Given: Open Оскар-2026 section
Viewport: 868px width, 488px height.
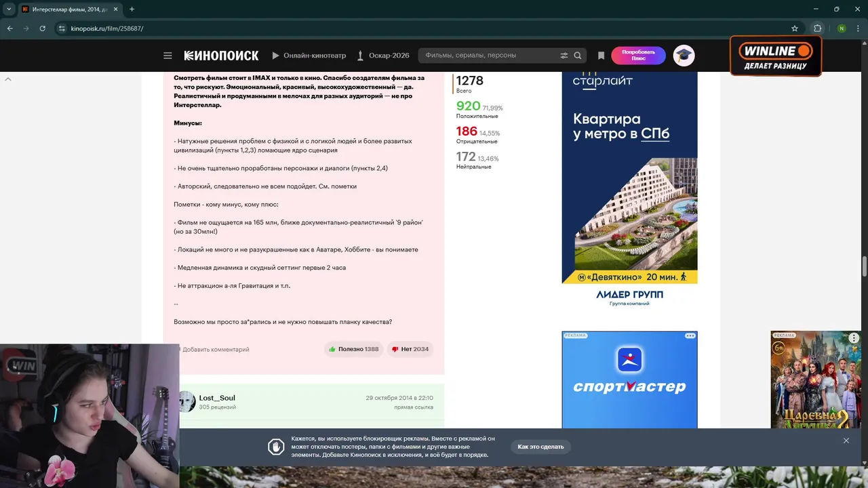Looking at the screenshot, I should (x=383, y=56).
